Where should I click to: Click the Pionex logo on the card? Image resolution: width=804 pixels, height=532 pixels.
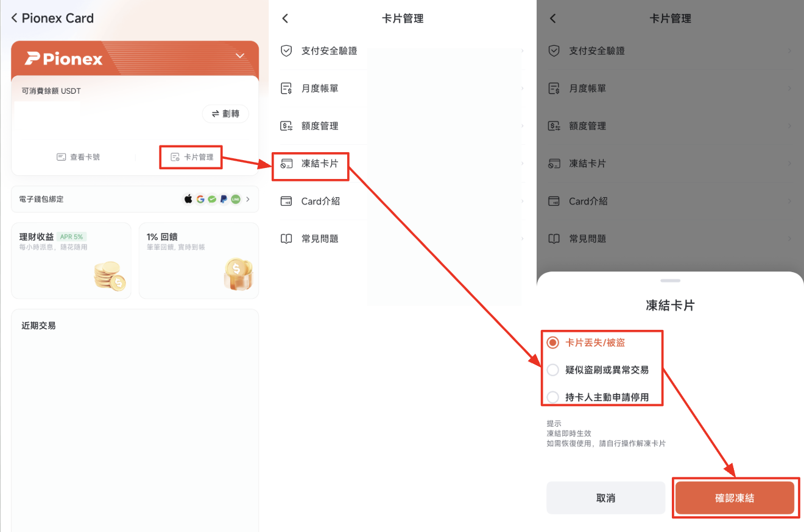64,58
